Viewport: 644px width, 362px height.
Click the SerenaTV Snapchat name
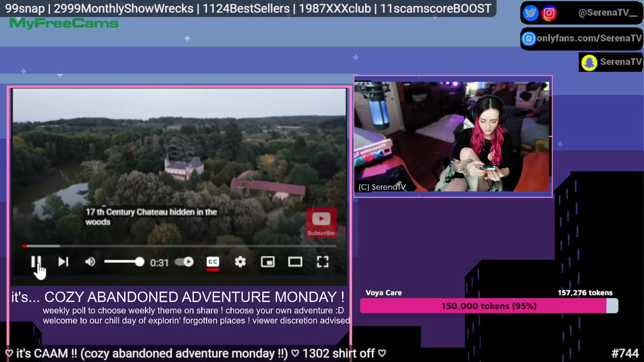coord(621,62)
